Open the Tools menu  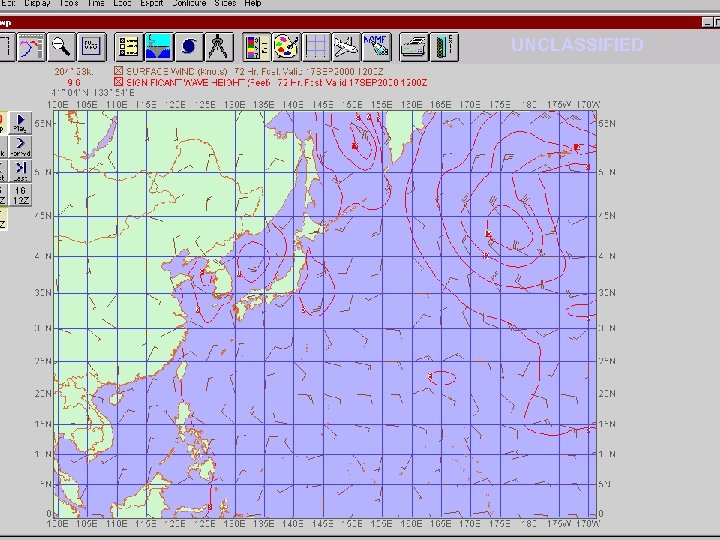pos(69,3)
